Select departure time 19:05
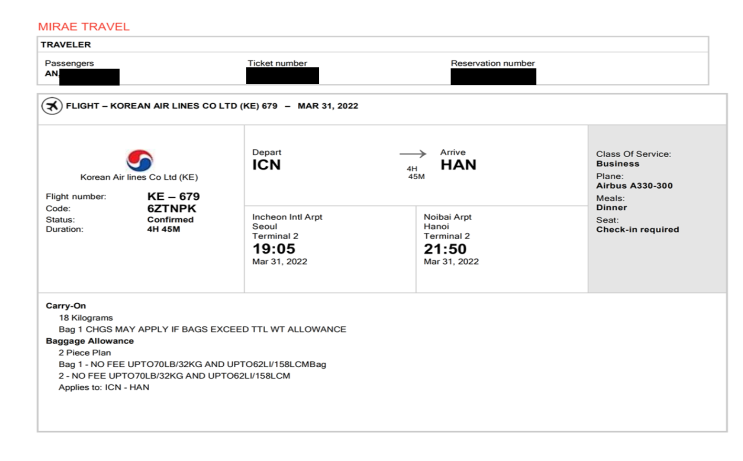 [274, 249]
